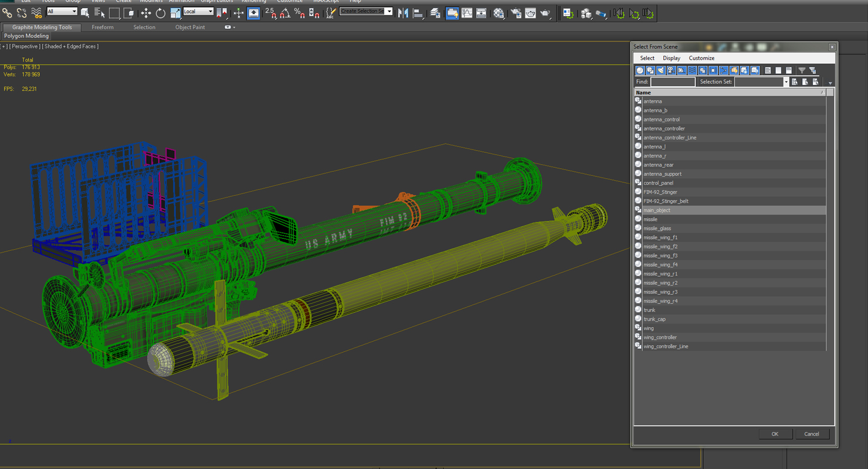Click OK in Select From Scene

[x=775, y=434]
